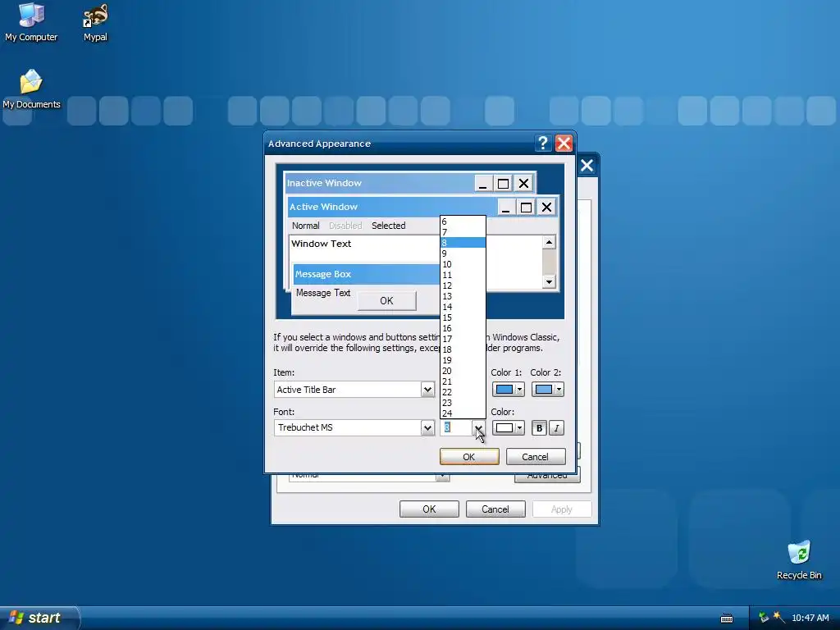Click the Start button

[39, 618]
